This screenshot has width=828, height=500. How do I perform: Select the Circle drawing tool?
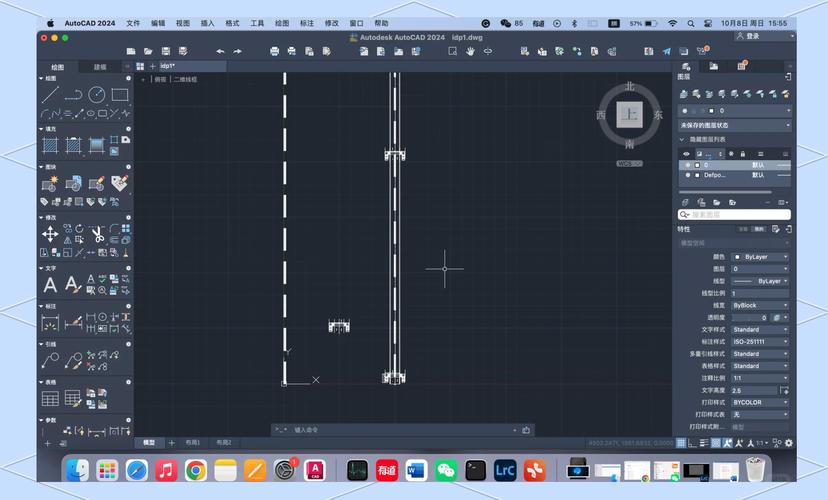tap(97, 95)
